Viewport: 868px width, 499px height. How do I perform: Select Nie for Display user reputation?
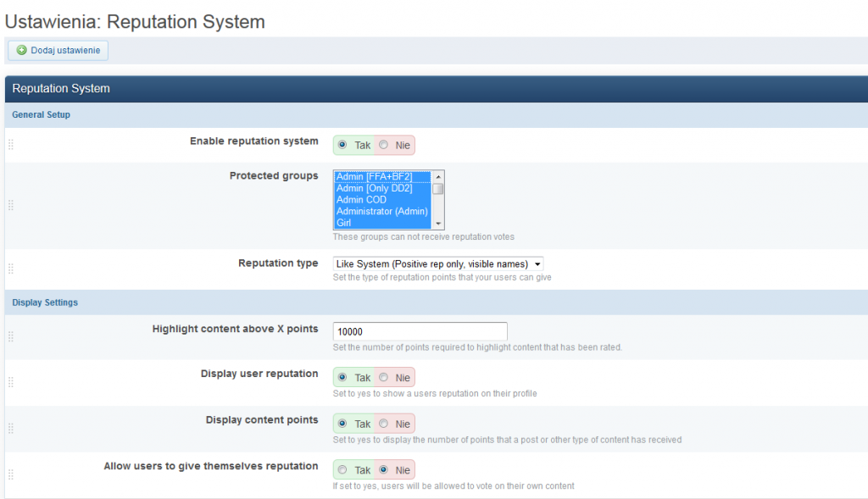[384, 377]
